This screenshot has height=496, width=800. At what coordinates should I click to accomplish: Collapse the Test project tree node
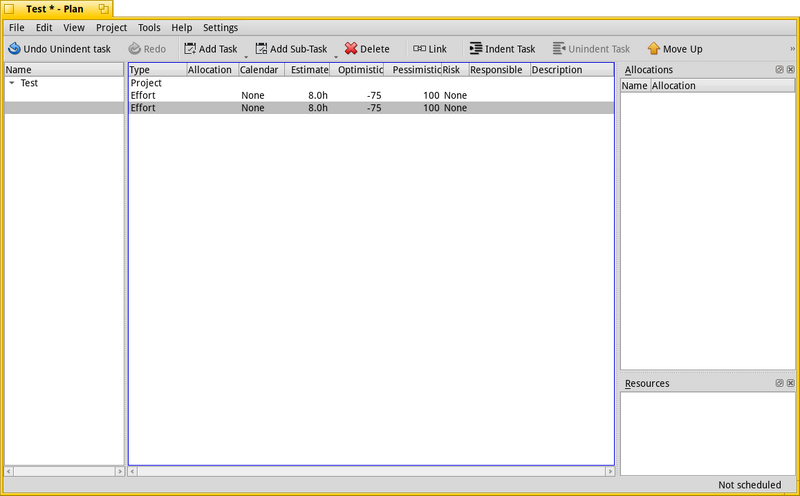click(12, 83)
